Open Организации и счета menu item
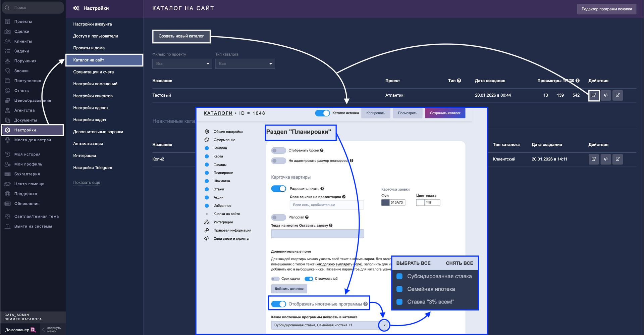The width and height of the screenshot is (644, 335). (x=94, y=72)
